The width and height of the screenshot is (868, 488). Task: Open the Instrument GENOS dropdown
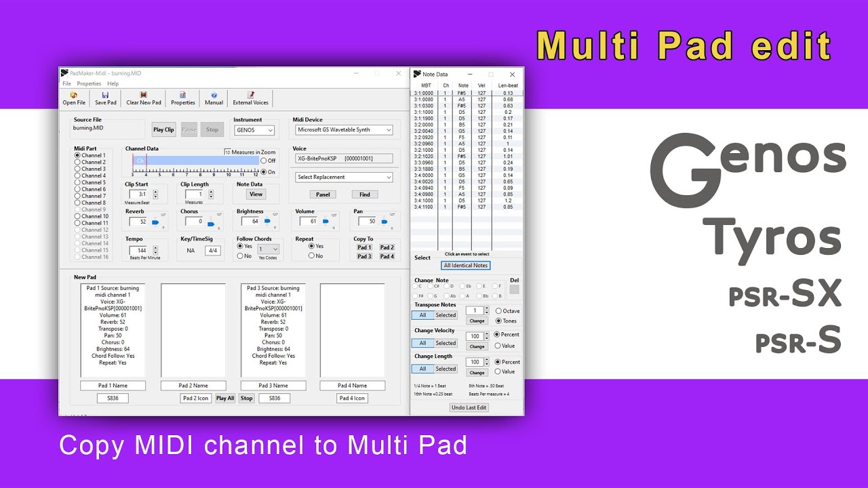pos(254,130)
